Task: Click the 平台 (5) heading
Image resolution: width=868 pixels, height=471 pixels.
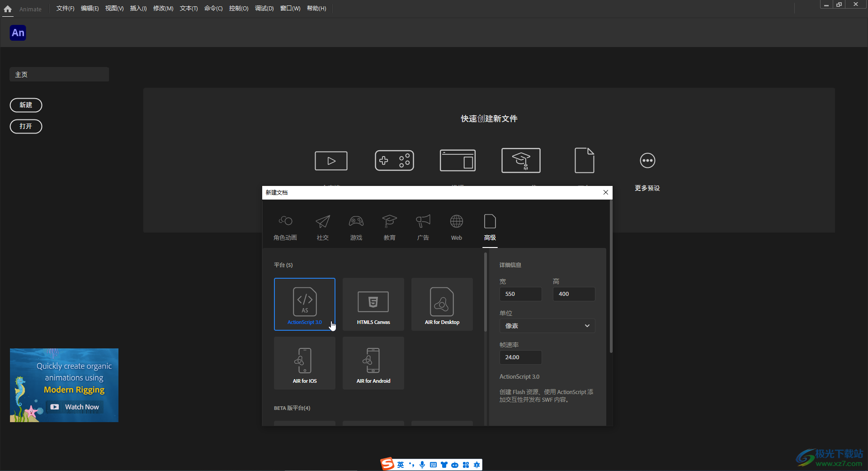Action: click(283, 265)
